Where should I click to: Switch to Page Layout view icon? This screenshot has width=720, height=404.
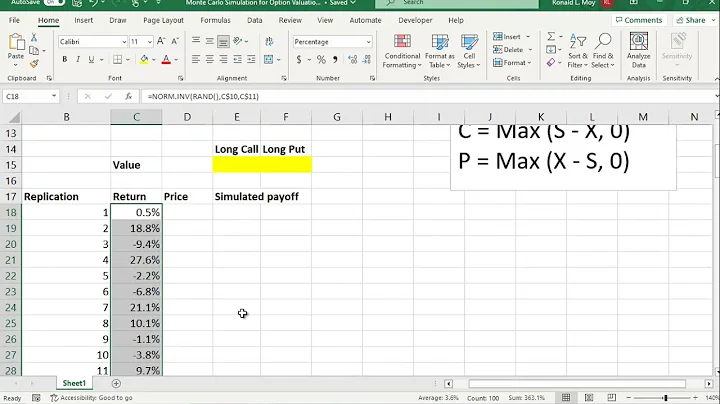click(x=589, y=398)
